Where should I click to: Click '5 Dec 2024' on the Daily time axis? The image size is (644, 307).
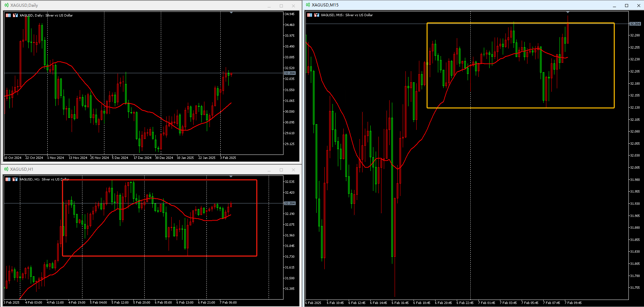[120, 158]
